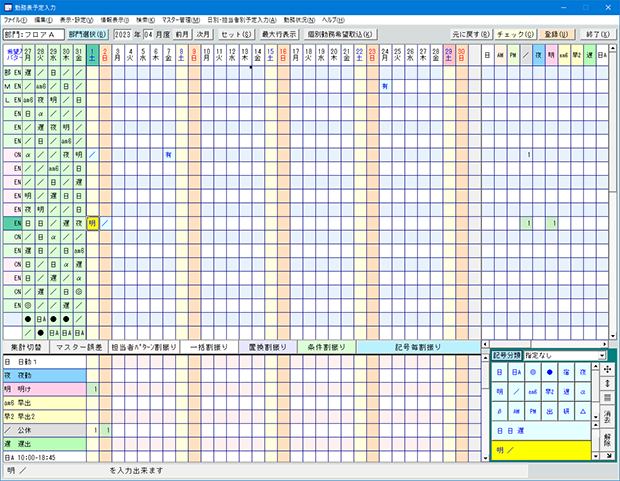Pick the 夜 night shift symbol
The image size is (620, 481).
pos(581,371)
